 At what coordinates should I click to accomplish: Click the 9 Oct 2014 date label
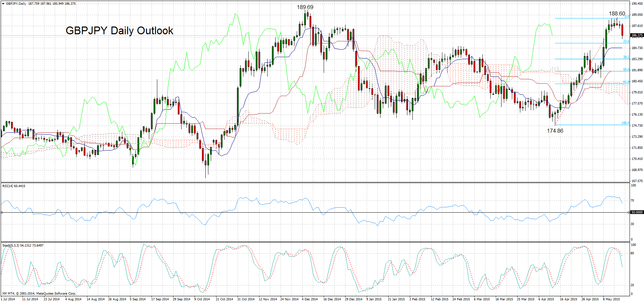pyautogui.click(x=202, y=299)
